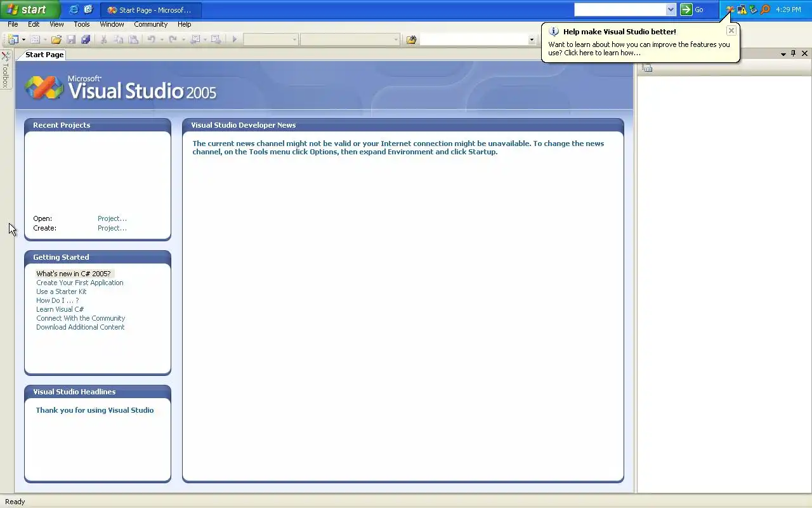This screenshot has height=508, width=812.
Task: Open the side panel window position dropdown arrow
Action: 783,54
